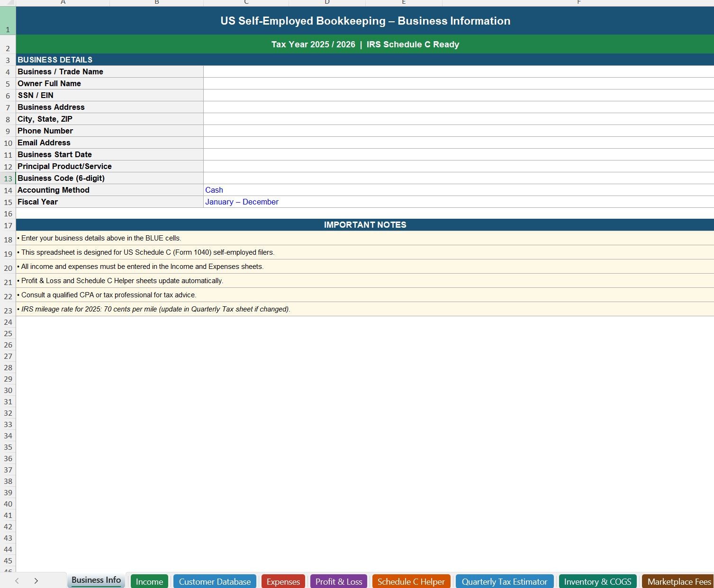714x588 pixels.
Task: Select the Marketplace Fees sheet tab
Action: point(678,581)
